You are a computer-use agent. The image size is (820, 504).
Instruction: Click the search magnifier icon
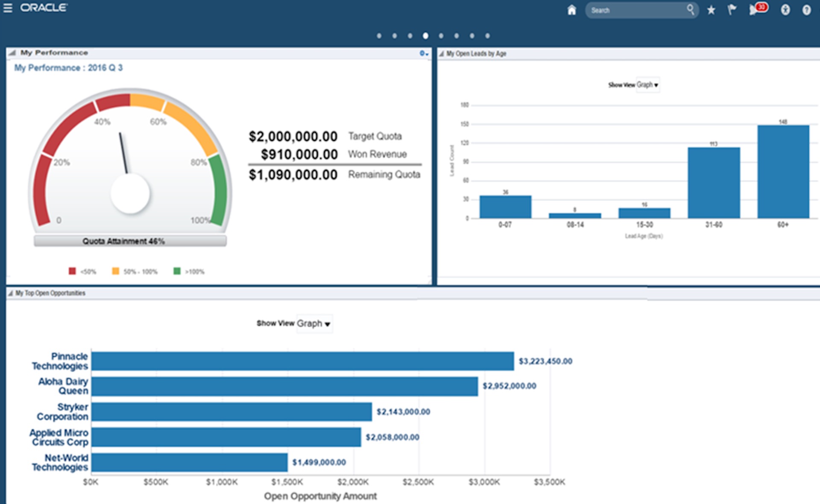tap(690, 9)
